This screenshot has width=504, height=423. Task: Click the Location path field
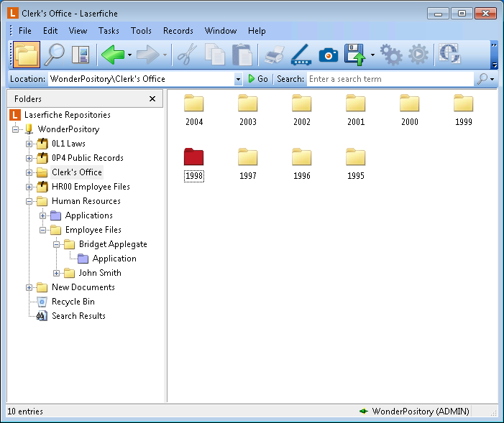click(x=142, y=79)
